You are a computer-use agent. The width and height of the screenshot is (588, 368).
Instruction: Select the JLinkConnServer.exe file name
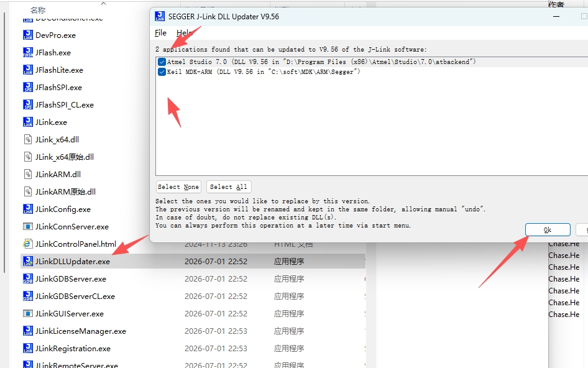point(72,226)
